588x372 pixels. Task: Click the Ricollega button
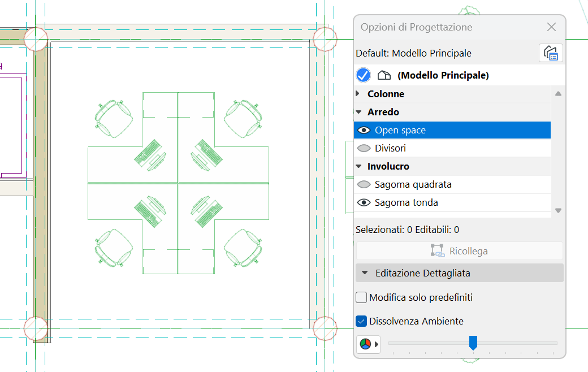(x=459, y=251)
